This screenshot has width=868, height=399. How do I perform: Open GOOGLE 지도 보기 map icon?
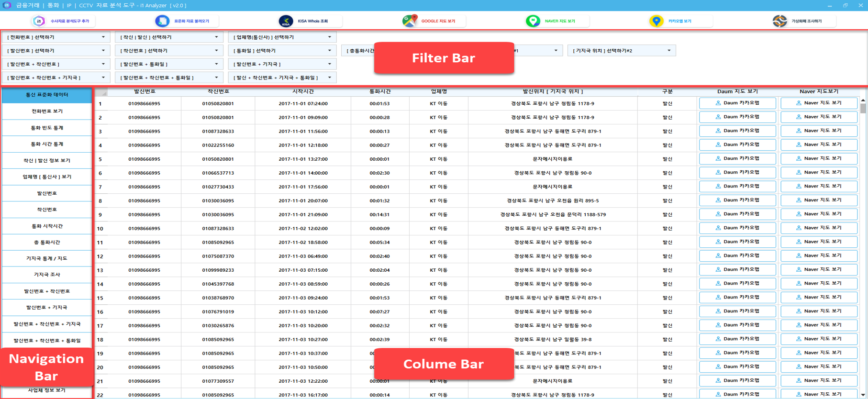pos(410,21)
